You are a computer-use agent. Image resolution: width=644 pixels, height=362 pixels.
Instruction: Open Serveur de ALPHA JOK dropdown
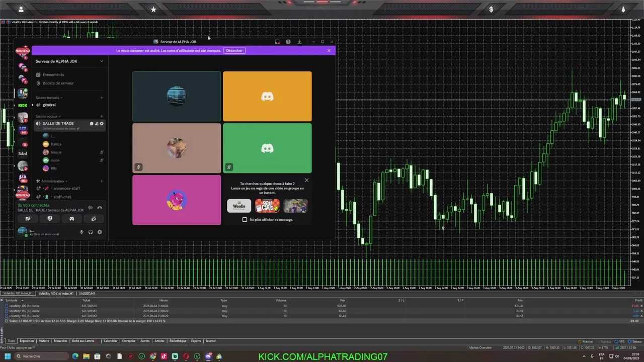click(70, 61)
